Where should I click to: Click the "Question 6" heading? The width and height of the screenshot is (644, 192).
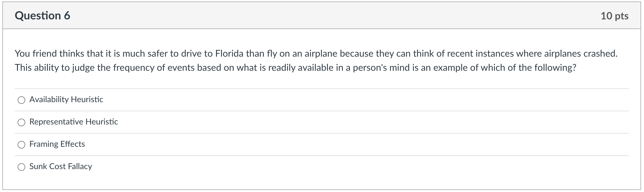point(43,16)
